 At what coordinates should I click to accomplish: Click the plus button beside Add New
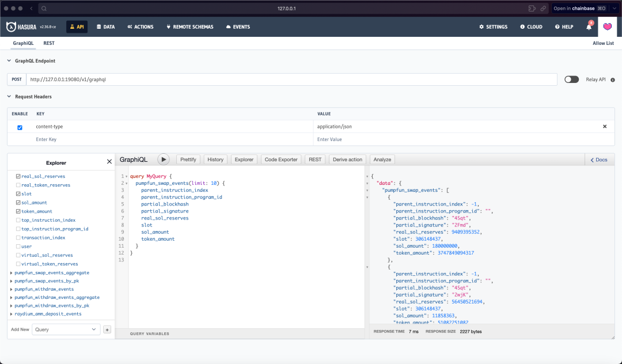coord(107,329)
